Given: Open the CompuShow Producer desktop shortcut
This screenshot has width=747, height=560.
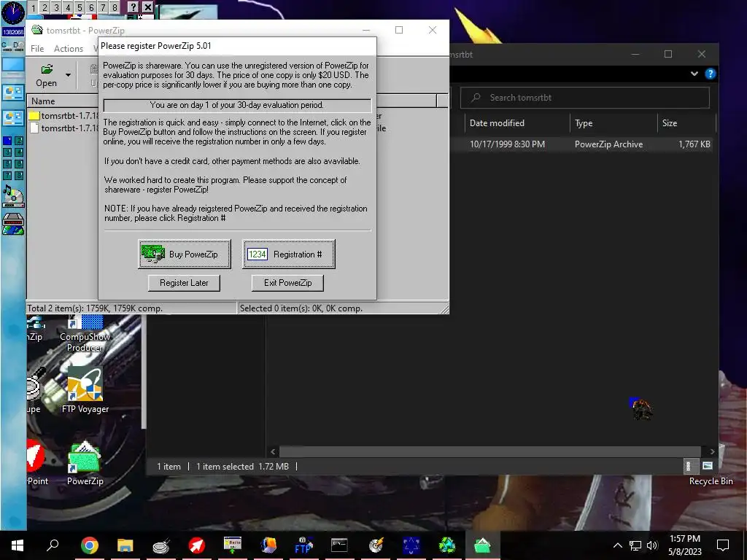Looking at the screenshot, I should tap(85, 334).
